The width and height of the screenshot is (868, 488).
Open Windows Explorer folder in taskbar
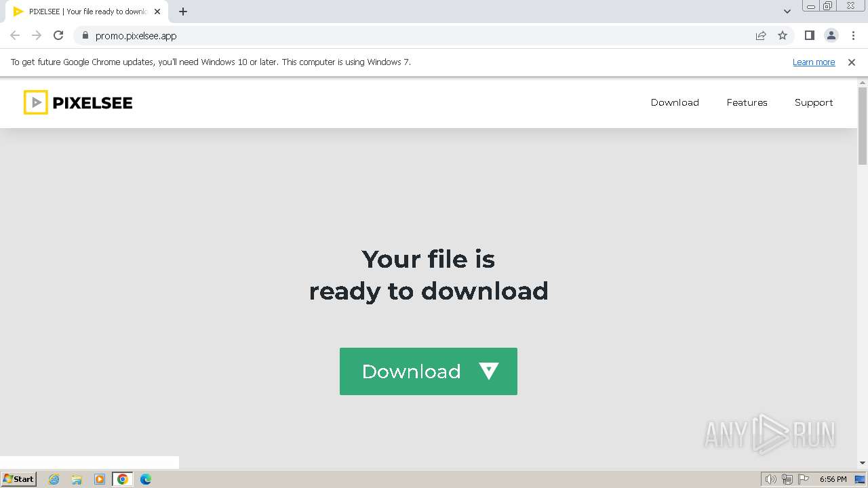click(x=77, y=479)
